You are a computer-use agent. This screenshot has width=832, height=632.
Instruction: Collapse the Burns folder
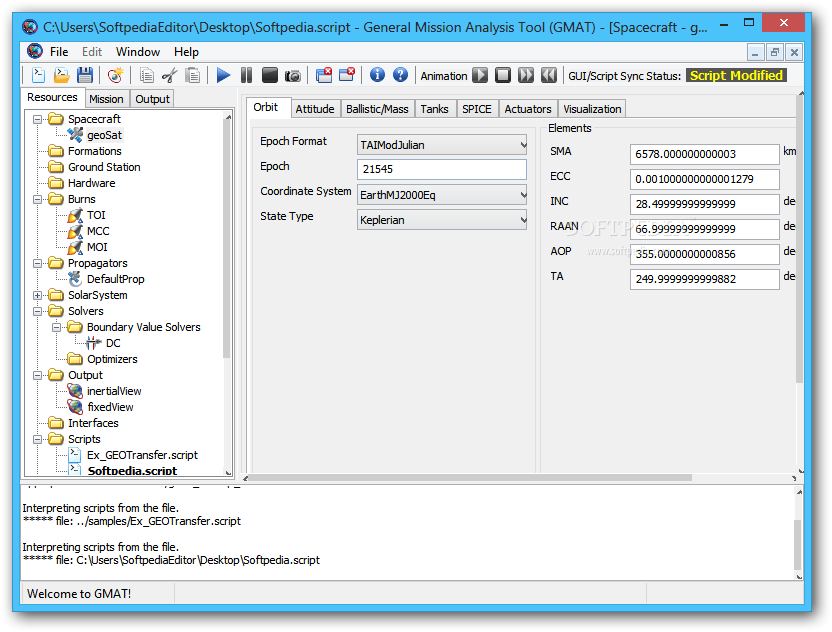coord(38,200)
